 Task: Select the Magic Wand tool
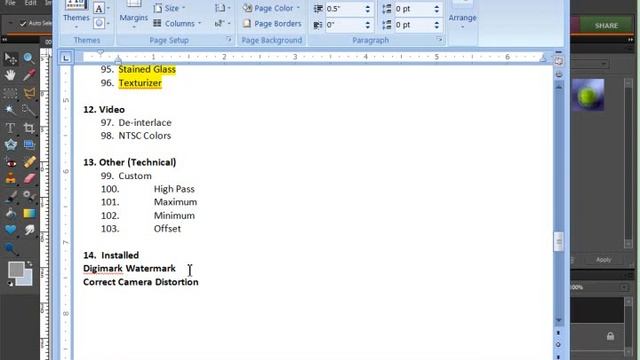[x=10, y=110]
